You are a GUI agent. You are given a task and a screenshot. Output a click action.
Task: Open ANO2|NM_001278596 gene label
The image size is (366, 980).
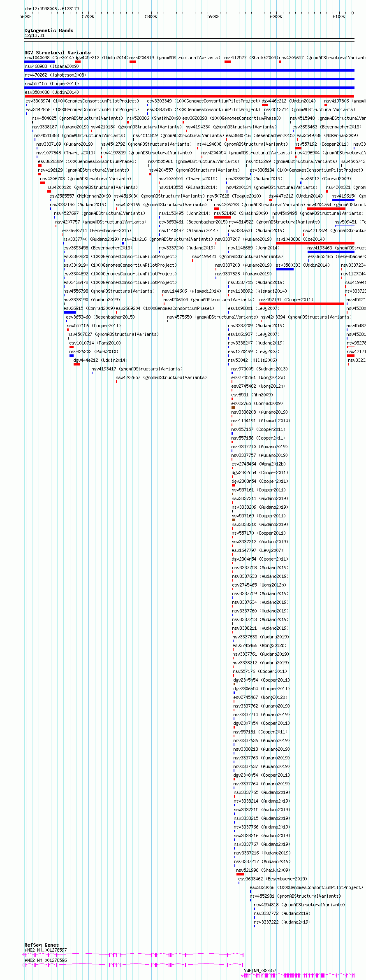[x=46, y=960]
